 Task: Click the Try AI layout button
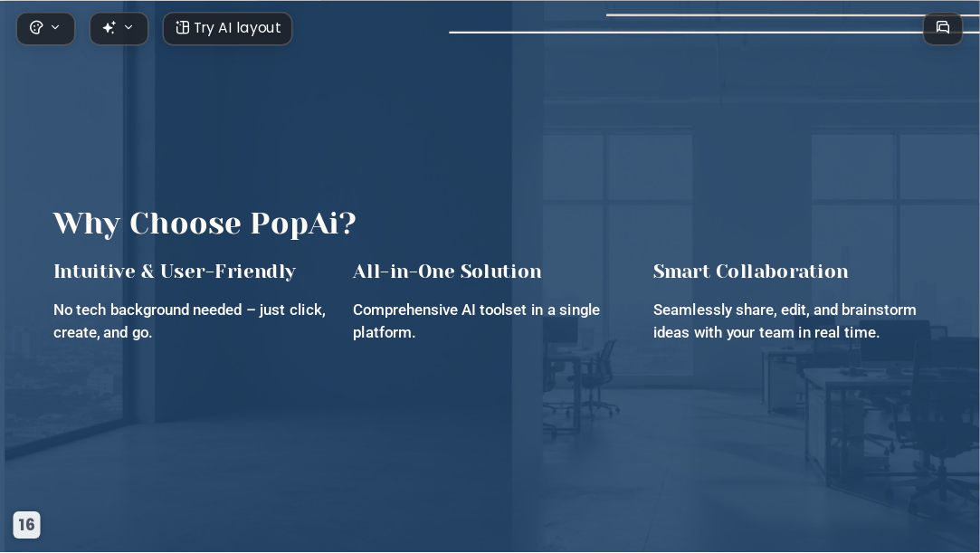point(227,28)
